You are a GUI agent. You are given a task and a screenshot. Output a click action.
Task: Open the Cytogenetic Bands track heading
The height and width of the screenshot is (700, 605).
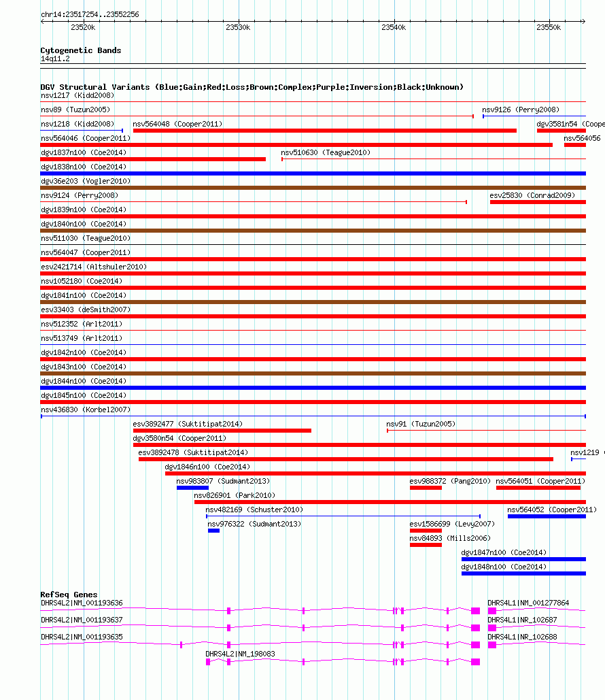click(x=81, y=50)
